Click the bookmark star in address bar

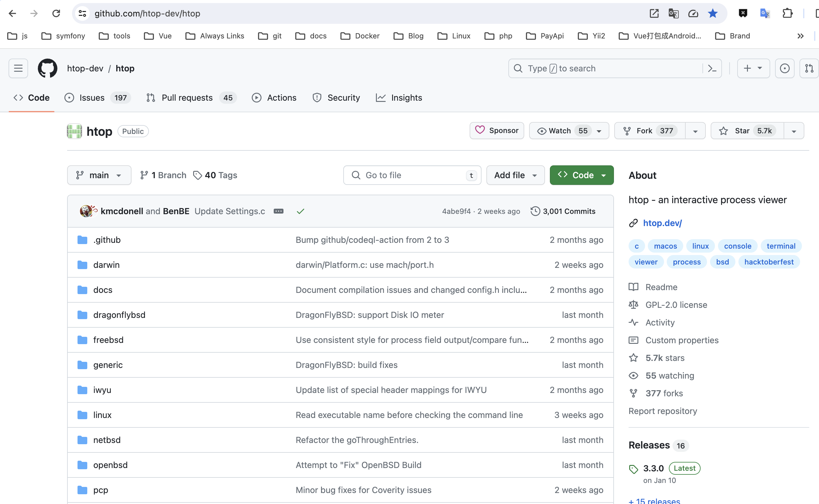tap(713, 13)
